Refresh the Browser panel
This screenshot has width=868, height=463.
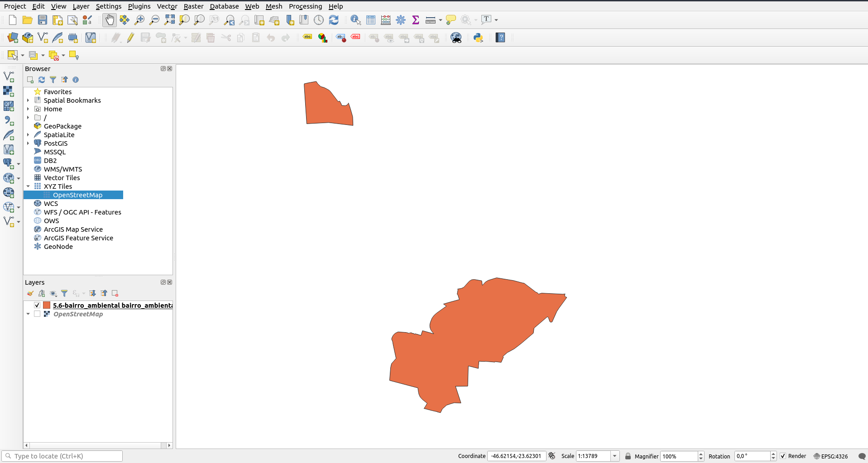42,80
